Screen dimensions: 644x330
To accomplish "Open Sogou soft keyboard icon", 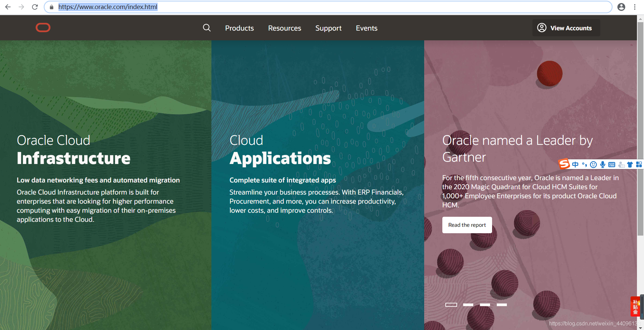I will click(x=612, y=164).
